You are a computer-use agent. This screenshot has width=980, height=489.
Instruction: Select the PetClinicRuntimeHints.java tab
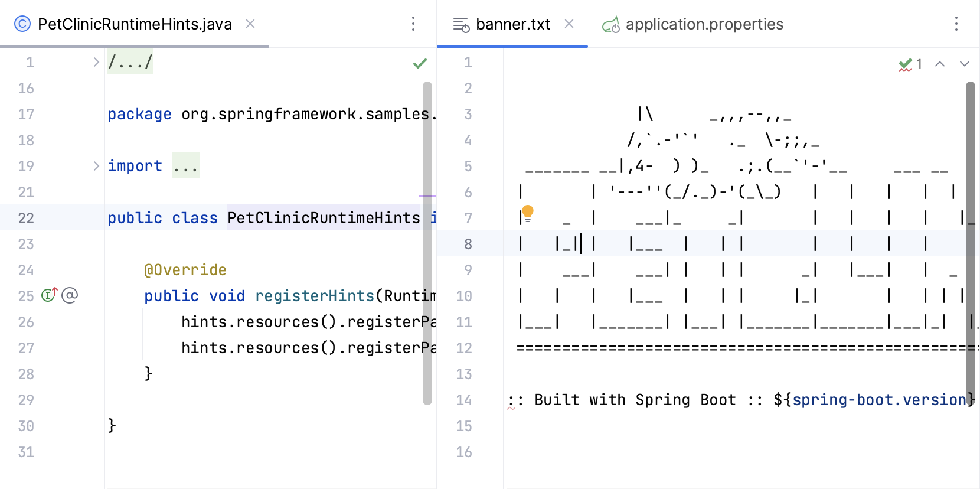(x=135, y=24)
